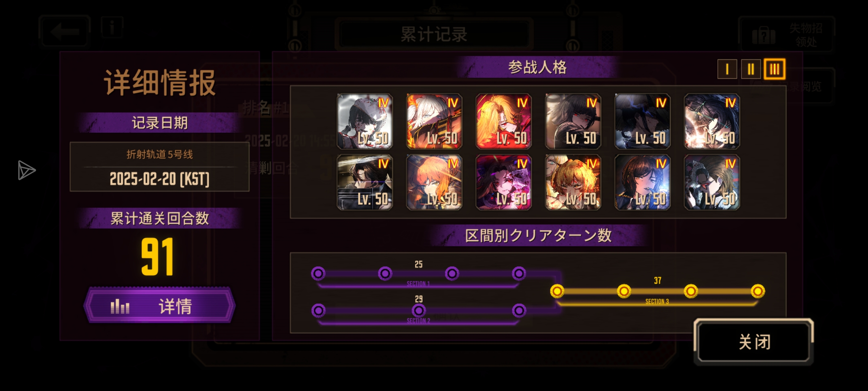The height and width of the screenshot is (391, 868).
Task: Select the first top-row portrait with white cap
Action: [x=365, y=121]
